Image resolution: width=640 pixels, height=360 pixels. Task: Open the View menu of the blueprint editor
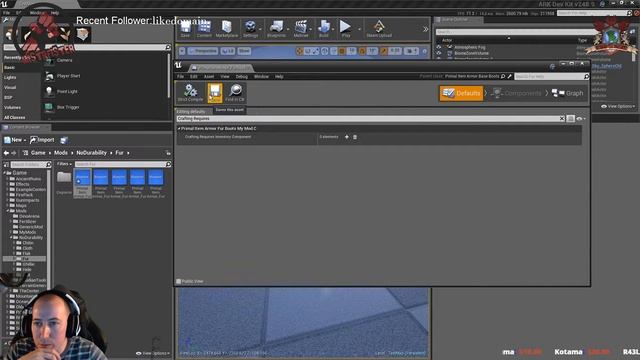click(x=225, y=76)
